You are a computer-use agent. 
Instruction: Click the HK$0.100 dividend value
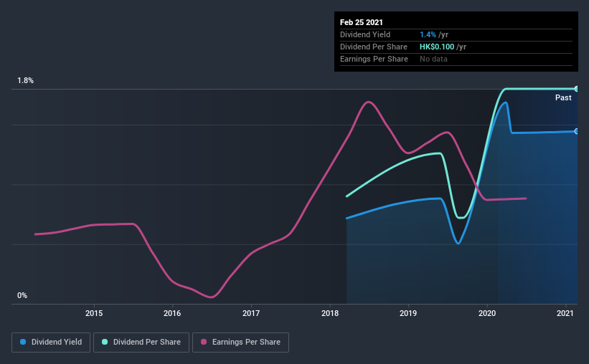(437, 47)
